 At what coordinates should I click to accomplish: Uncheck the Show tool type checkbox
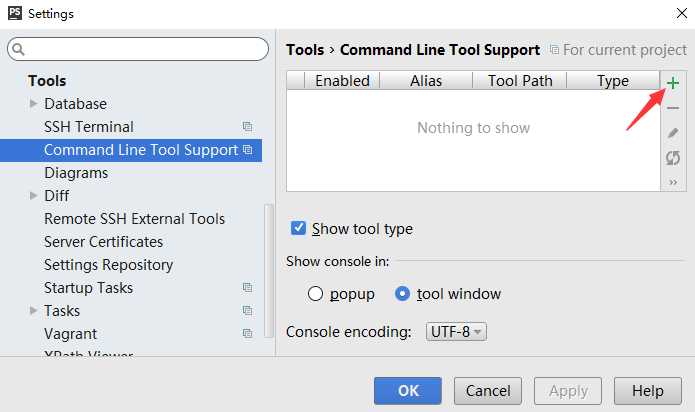click(x=298, y=228)
